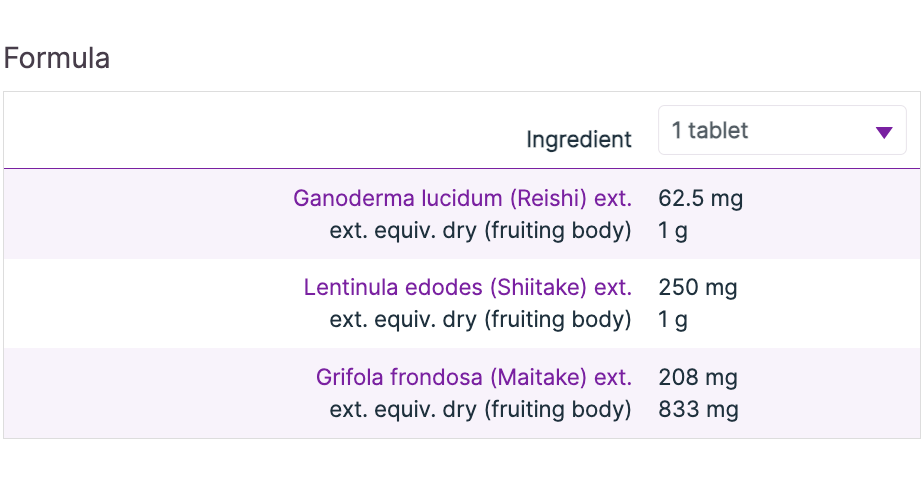Click the Formula section heading
The image size is (924, 498).
click(57, 58)
